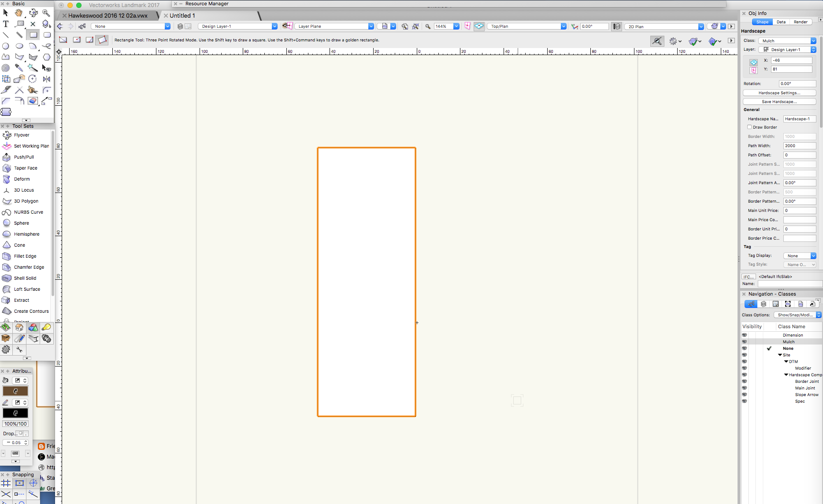Click the black fill color swatch in Attributes
823x504 pixels.
click(15, 413)
